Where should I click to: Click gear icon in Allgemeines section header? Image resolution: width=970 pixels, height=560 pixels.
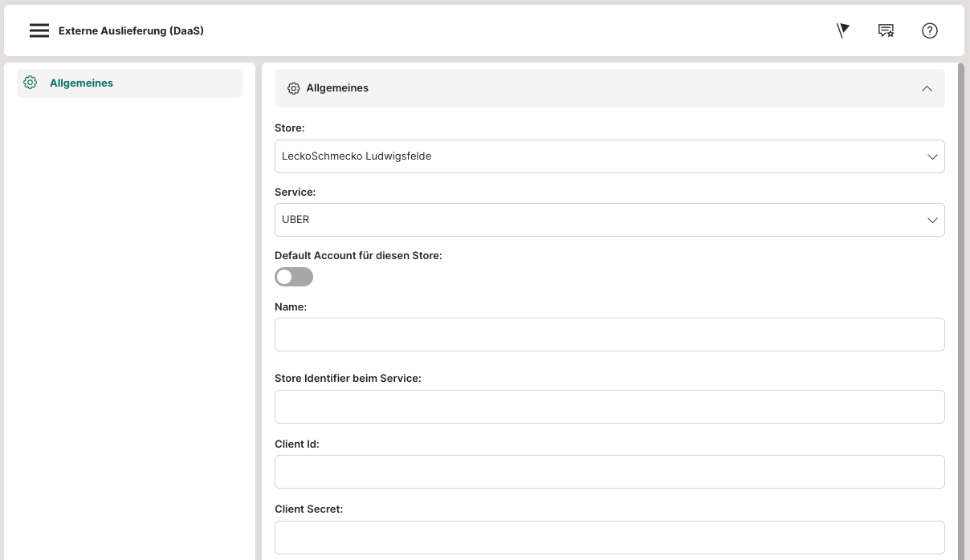[x=294, y=88]
